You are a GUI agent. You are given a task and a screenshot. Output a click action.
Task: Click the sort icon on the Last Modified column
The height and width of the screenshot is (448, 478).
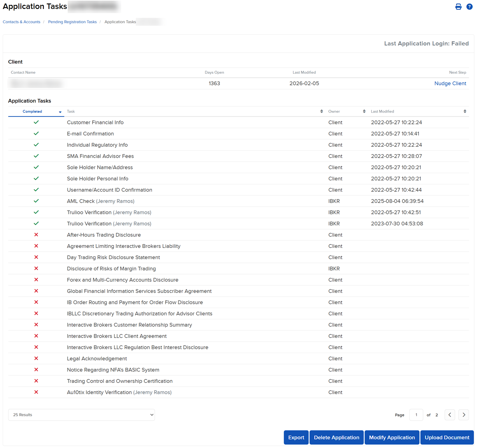(465, 111)
